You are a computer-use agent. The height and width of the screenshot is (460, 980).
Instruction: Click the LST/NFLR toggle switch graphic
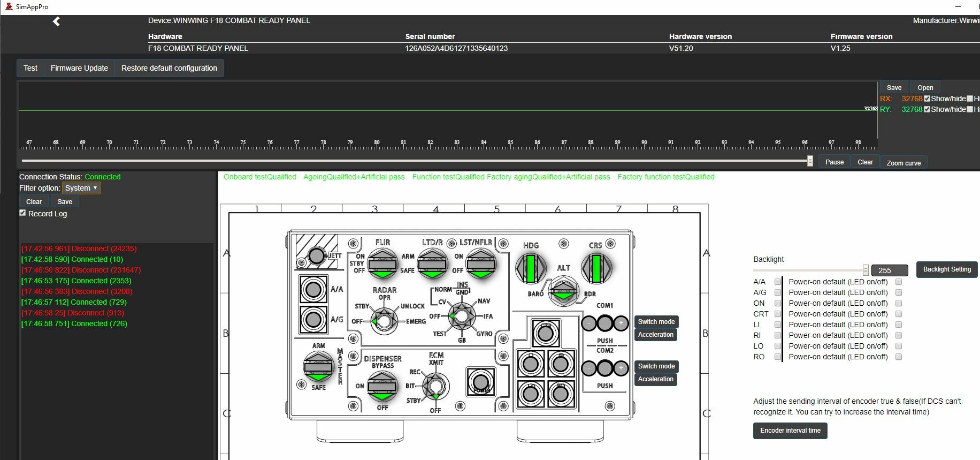pos(481,265)
